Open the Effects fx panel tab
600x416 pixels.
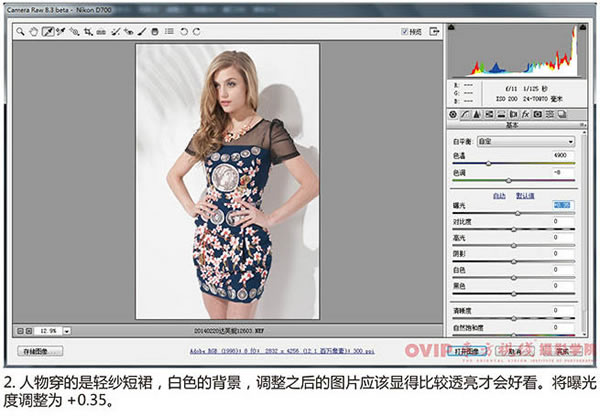click(525, 114)
